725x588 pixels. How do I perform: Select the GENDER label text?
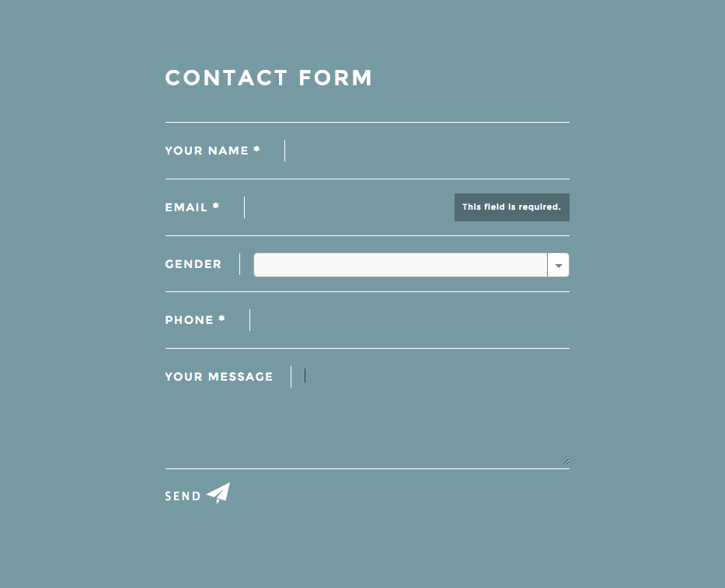pyautogui.click(x=193, y=264)
